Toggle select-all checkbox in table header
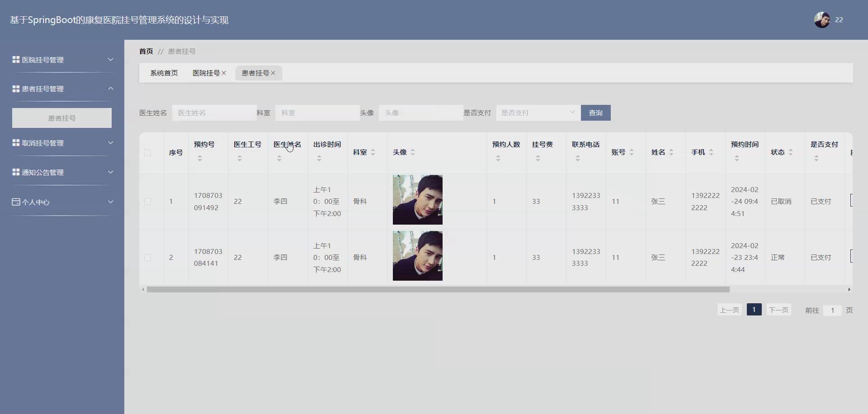The height and width of the screenshot is (414, 868). [x=147, y=153]
